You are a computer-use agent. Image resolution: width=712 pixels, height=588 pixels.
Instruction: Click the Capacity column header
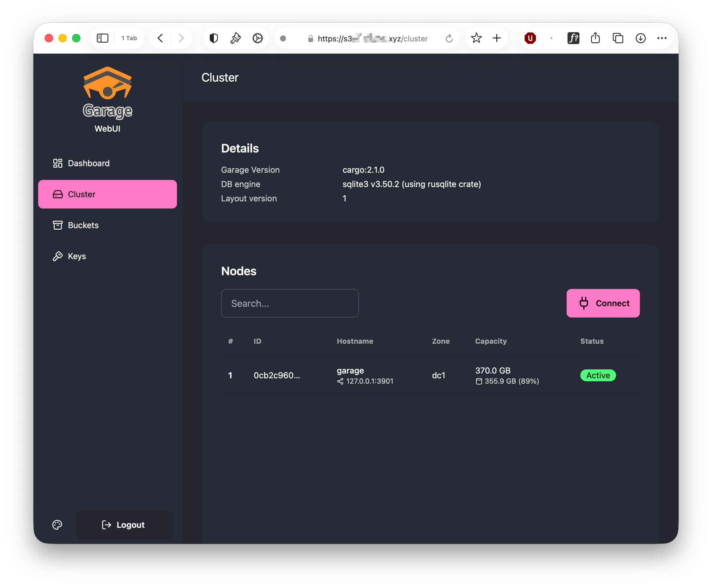tap(491, 341)
